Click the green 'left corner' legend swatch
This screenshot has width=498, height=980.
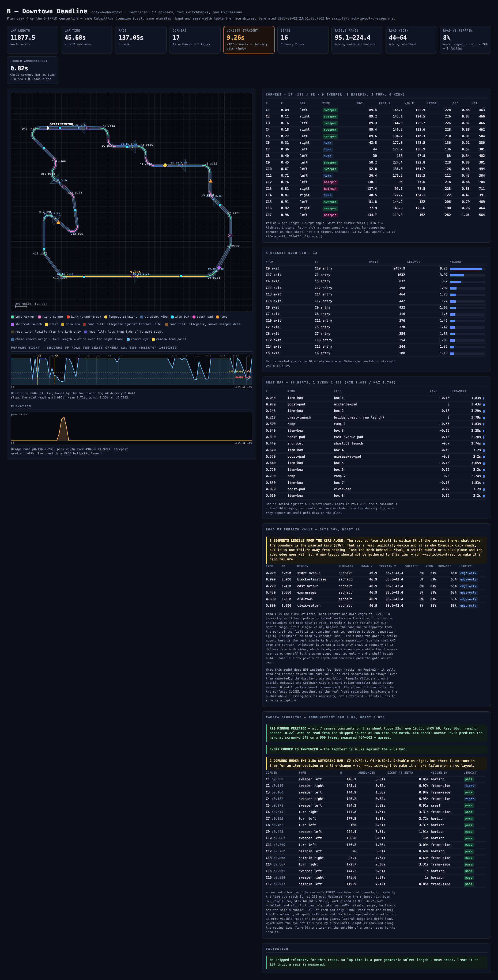click(x=13, y=317)
